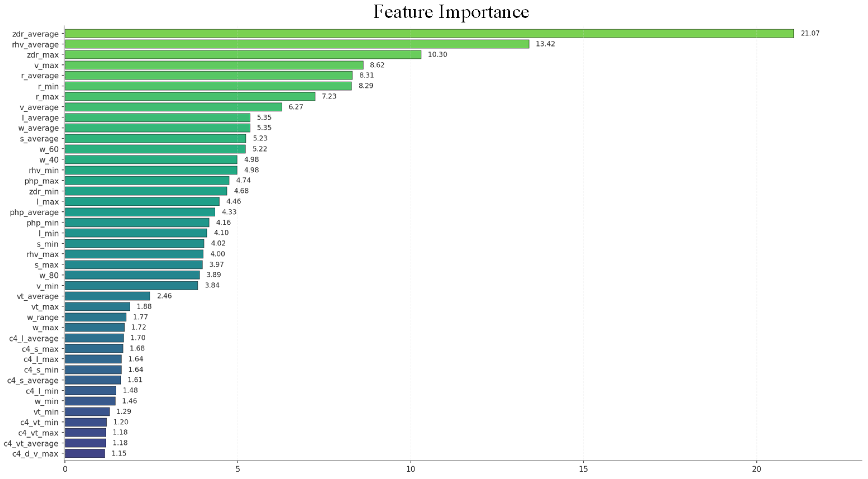Select the r_average axis label
This screenshot has height=479, width=868.
[40, 76]
